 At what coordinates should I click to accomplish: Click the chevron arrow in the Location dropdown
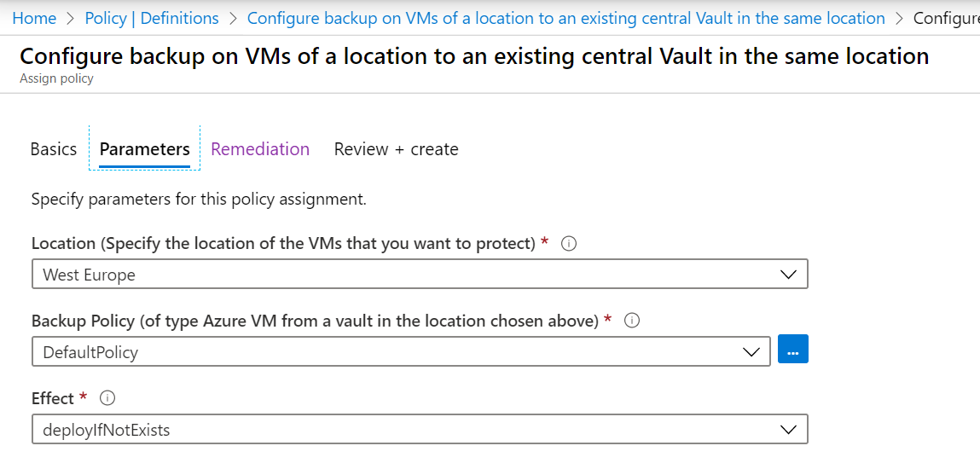tap(788, 275)
